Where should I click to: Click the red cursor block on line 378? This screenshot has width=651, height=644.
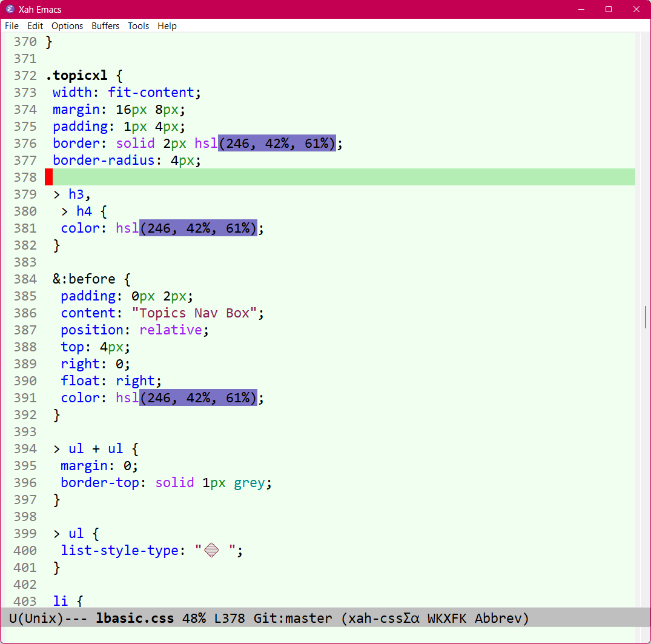click(49, 177)
